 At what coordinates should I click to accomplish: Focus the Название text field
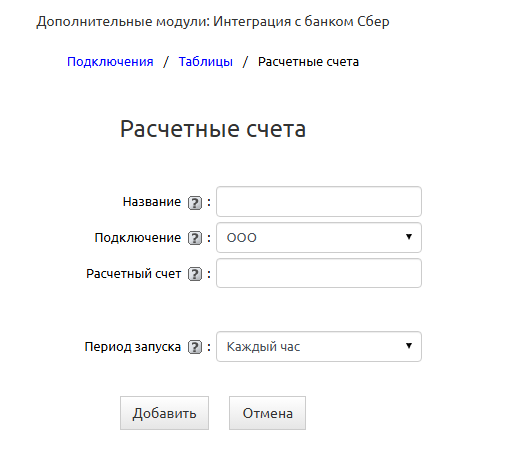[319, 202]
